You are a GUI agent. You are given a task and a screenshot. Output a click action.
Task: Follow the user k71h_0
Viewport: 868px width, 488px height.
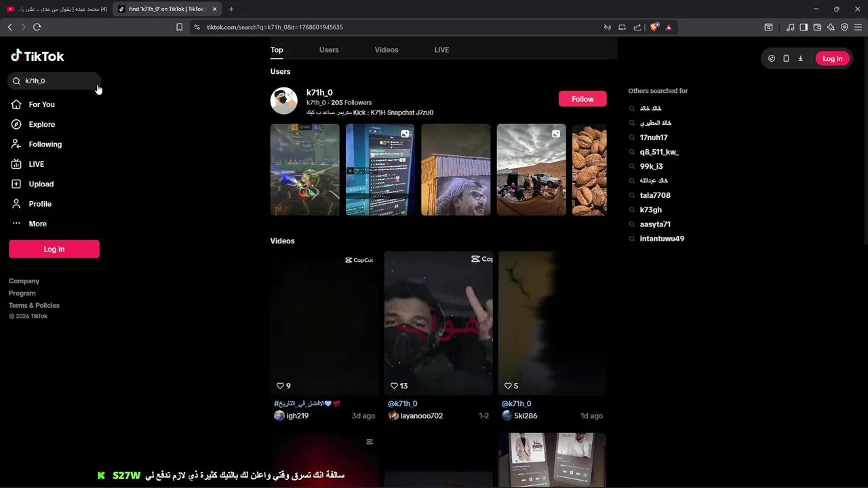click(x=583, y=99)
